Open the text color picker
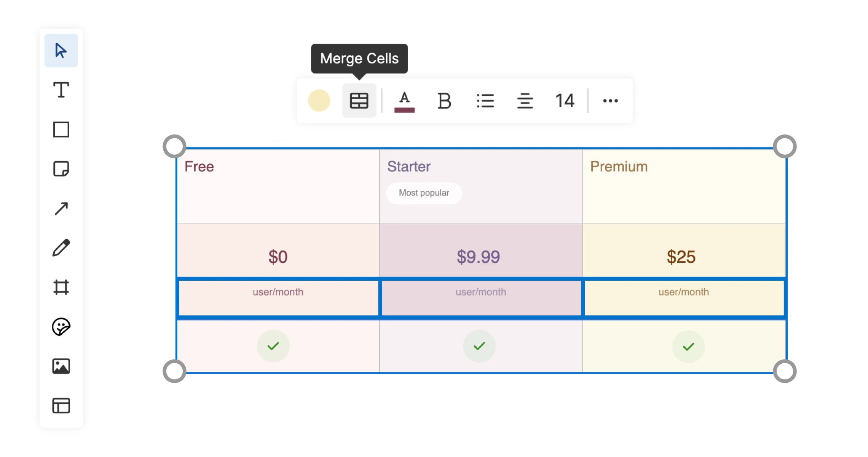This screenshot has width=868, height=457. pos(404,101)
